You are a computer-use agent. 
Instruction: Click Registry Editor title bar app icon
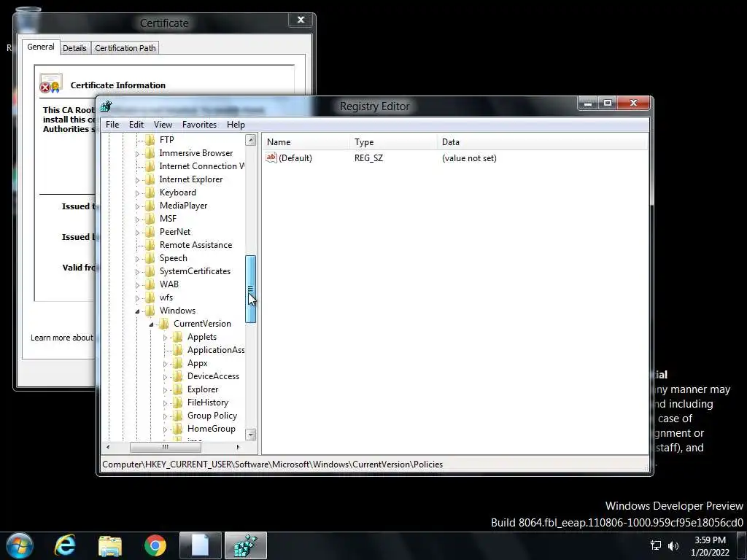pos(107,106)
